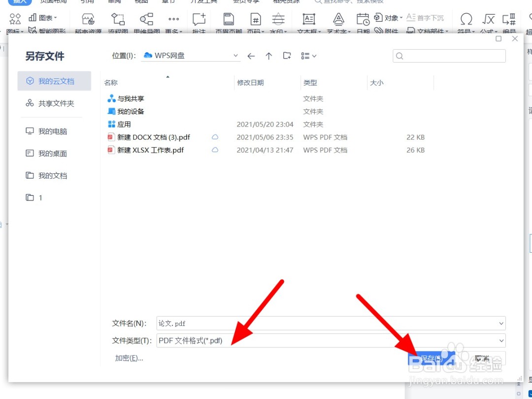The width and height of the screenshot is (532, 399).
Task: Select 我的云文档 in the sidebar
Action: click(54, 81)
